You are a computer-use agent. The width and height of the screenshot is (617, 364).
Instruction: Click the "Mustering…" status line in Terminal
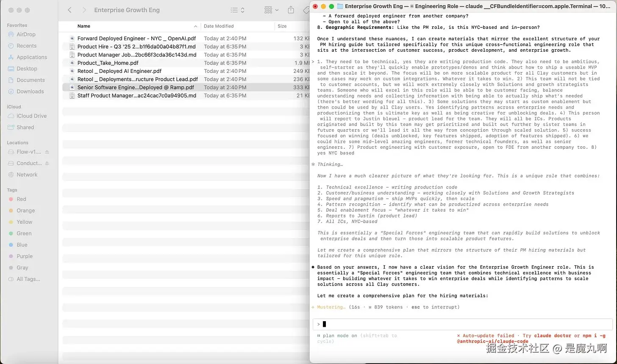tap(386, 307)
